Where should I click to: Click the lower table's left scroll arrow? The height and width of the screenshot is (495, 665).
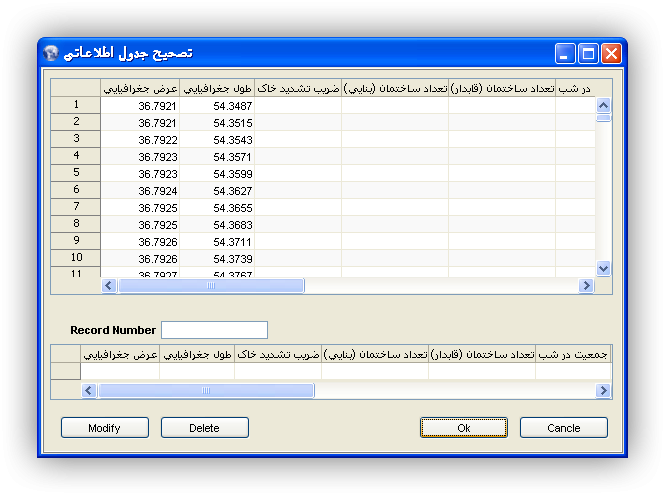click(x=89, y=391)
